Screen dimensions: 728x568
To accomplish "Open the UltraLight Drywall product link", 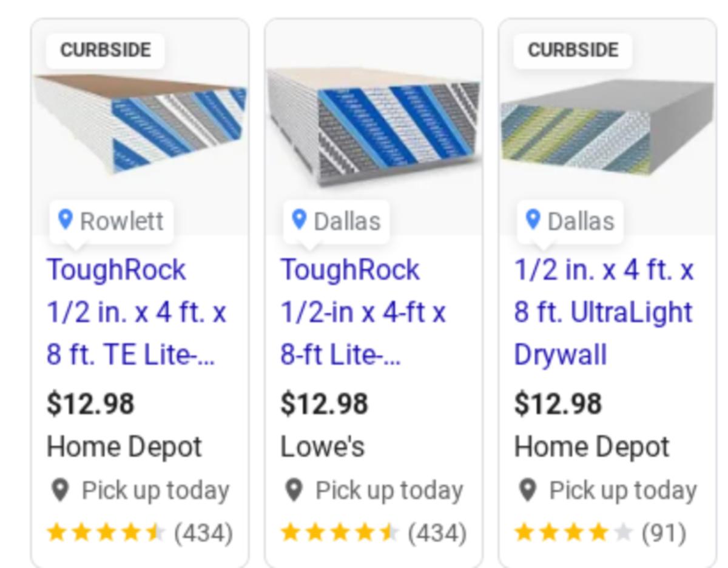I will pyautogui.click(x=603, y=312).
